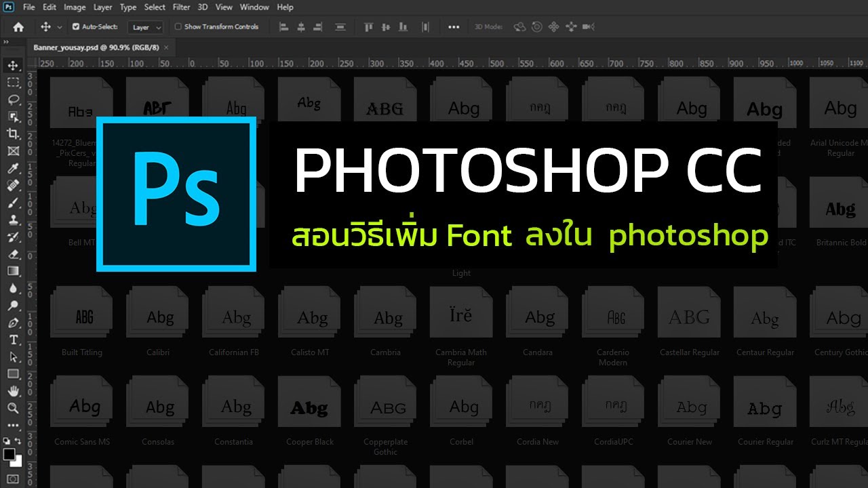Select the Eyedropper tool
Image resolution: width=868 pixels, height=488 pixels.
[13, 168]
